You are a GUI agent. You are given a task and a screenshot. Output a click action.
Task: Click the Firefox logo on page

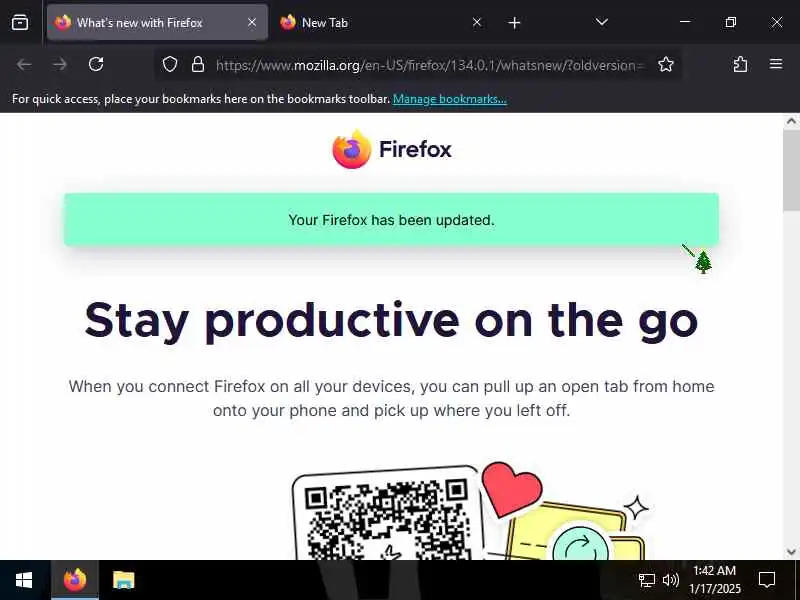click(392, 149)
